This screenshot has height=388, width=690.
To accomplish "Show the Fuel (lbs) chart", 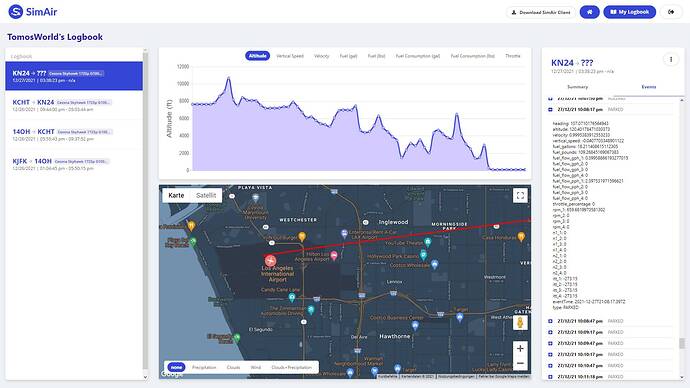I will click(377, 56).
